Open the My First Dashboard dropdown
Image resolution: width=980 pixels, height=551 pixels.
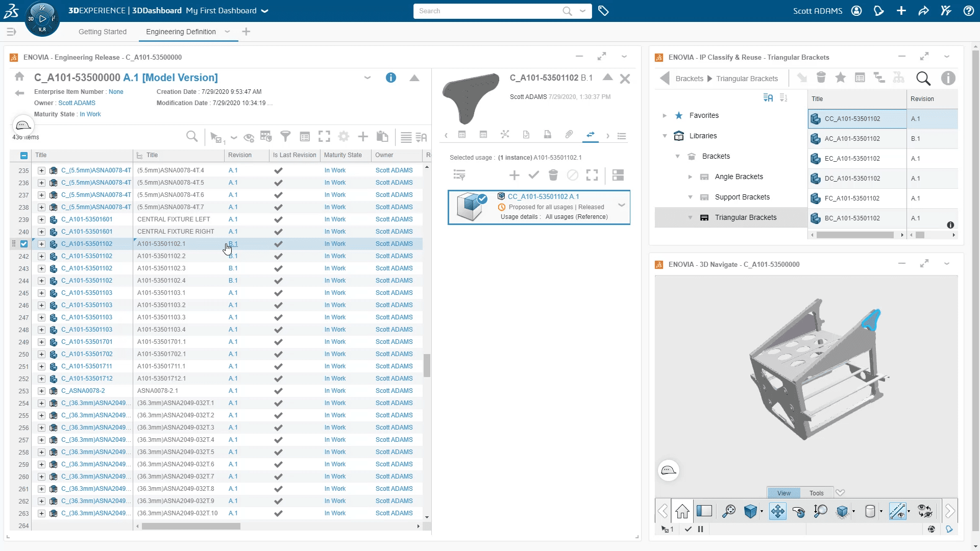[x=264, y=11]
